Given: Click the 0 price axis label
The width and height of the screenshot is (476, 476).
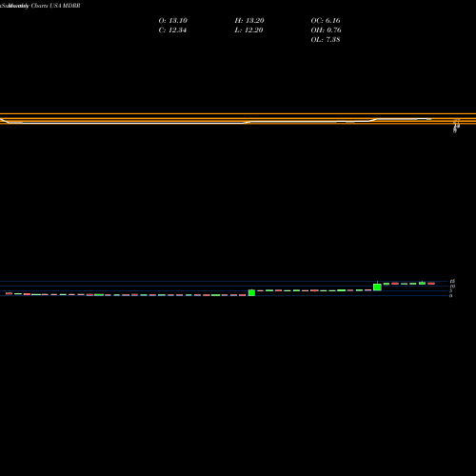Looking at the screenshot, I should point(450,296).
